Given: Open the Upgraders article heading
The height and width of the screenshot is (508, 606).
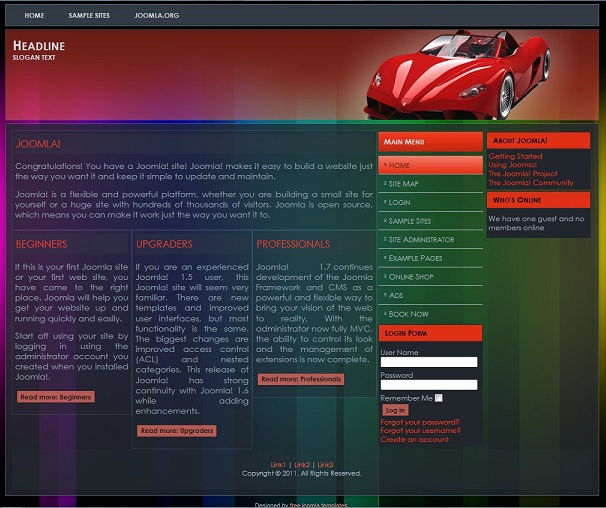Looking at the screenshot, I should (164, 244).
